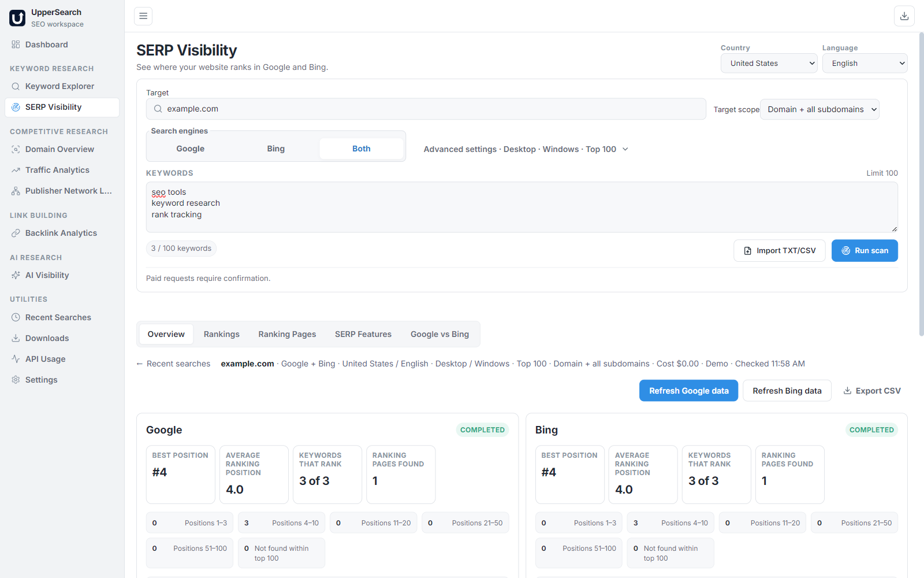Click the Run scan button
Viewport: 924px width, 578px height.
pyautogui.click(x=865, y=251)
